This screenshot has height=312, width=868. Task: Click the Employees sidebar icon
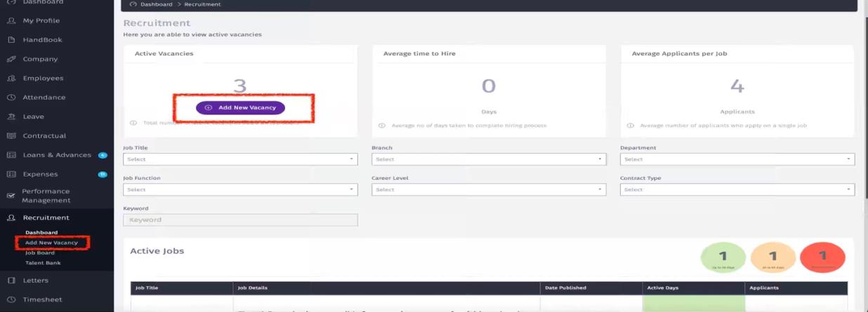point(11,79)
